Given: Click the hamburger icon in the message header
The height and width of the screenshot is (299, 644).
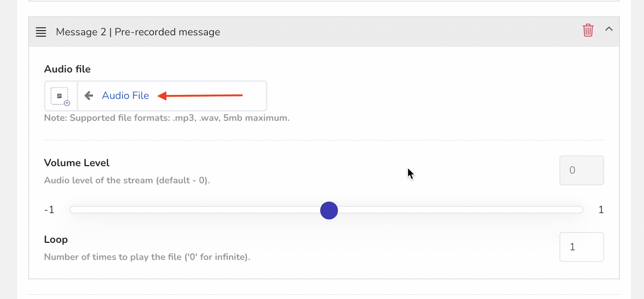Looking at the screenshot, I should (41, 32).
